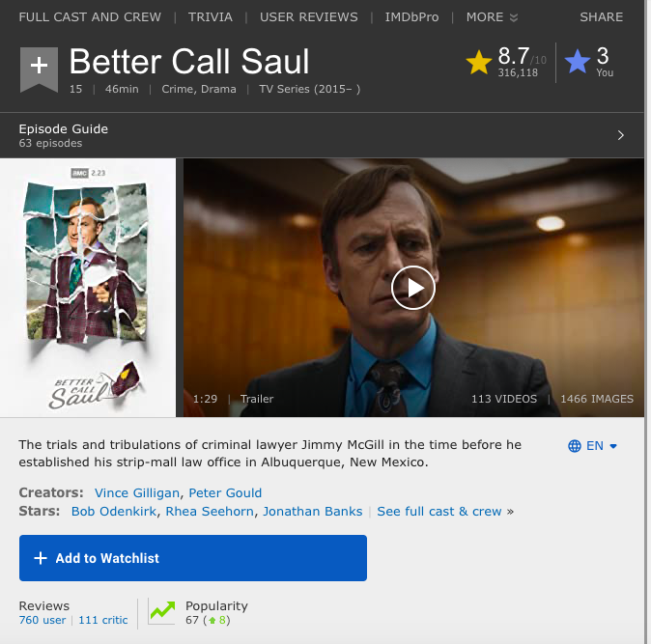Click the watchlist ribbon plus icon

pos(39,70)
